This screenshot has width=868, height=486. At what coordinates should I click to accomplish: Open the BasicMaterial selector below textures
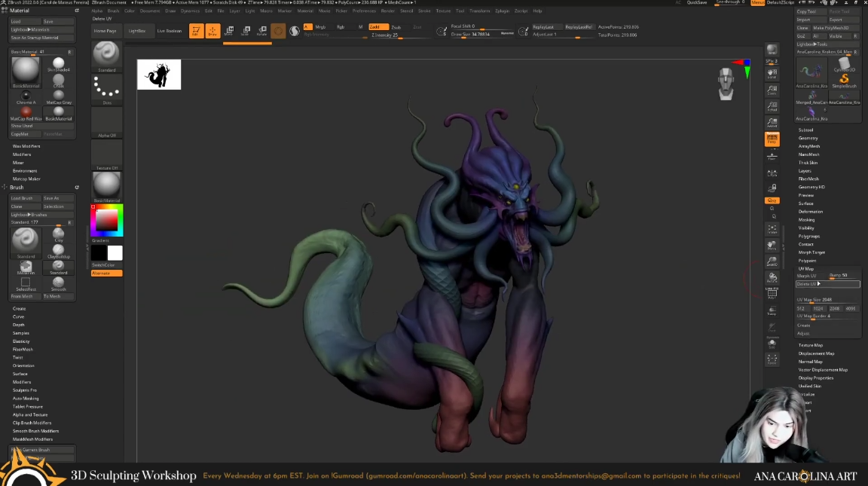click(106, 187)
